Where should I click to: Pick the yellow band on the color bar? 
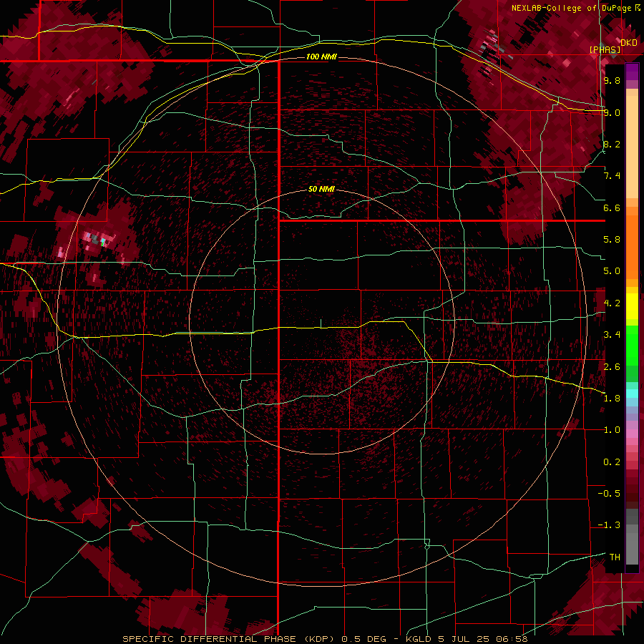pos(632,306)
